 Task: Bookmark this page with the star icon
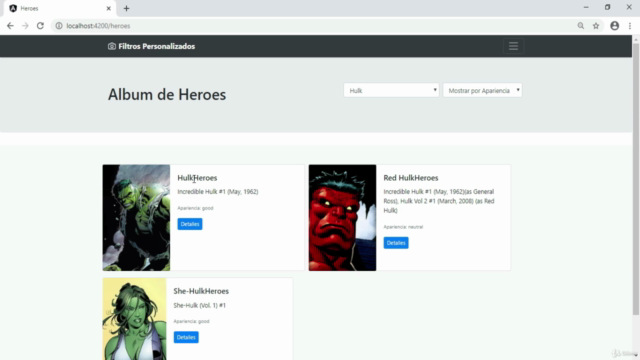point(596,26)
